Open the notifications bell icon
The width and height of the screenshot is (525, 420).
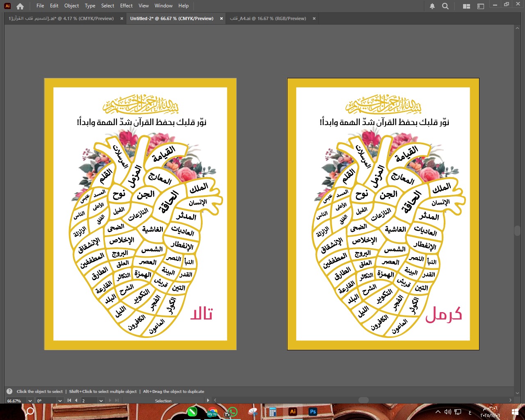coord(432,6)
